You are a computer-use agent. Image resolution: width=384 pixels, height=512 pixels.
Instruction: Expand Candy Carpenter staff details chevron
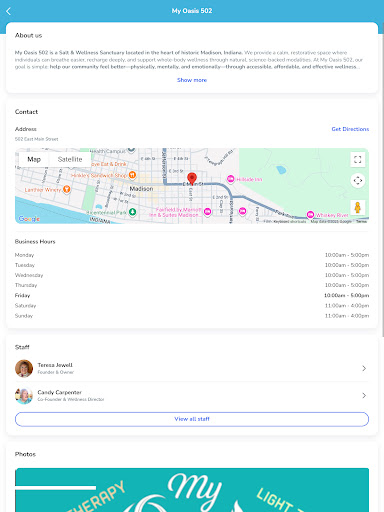(x=364, y=395)
